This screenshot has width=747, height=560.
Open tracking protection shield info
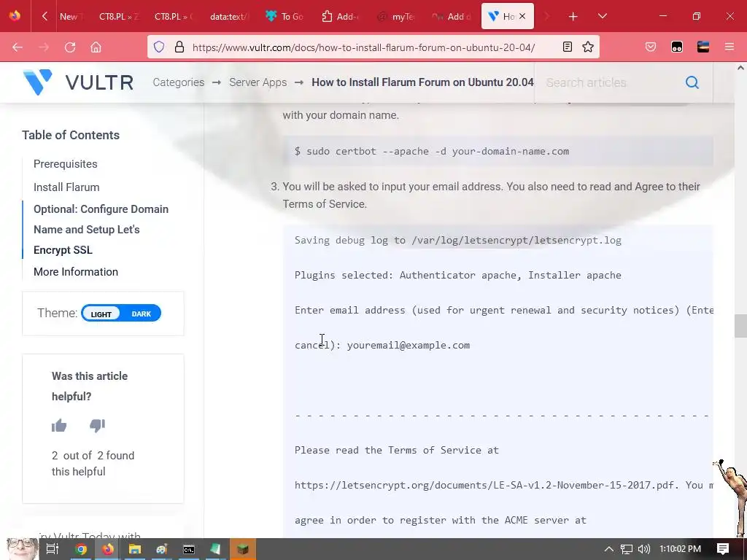click(x=159, y=47)
